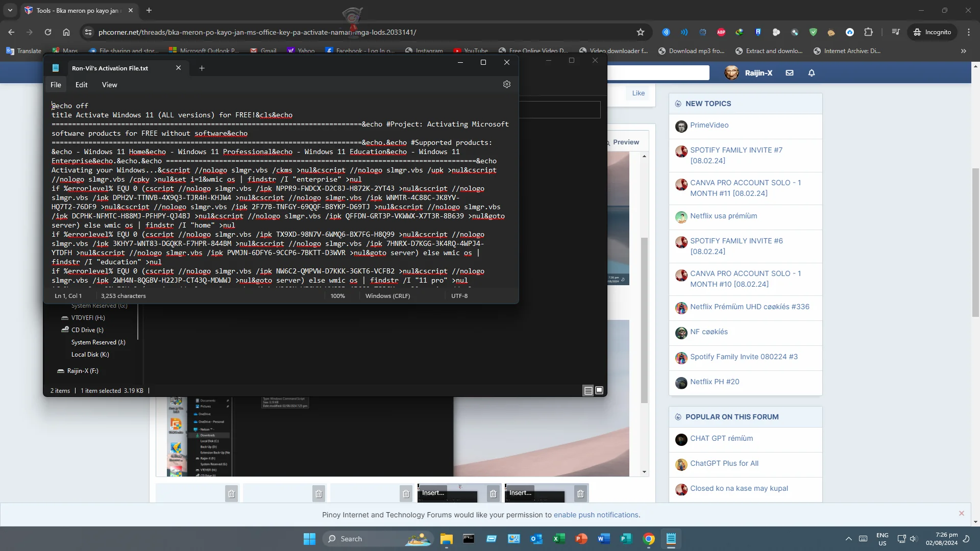Image resolution: width=980 pixels, height=551 pixels.
Task: Select VTOYEFI (H:) drive in File Explorer
Action: pyautogui.click(x=88, y=318)
